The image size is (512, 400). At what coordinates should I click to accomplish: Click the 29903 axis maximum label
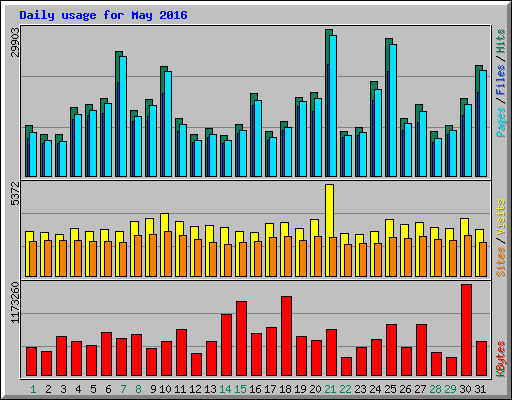16,42
